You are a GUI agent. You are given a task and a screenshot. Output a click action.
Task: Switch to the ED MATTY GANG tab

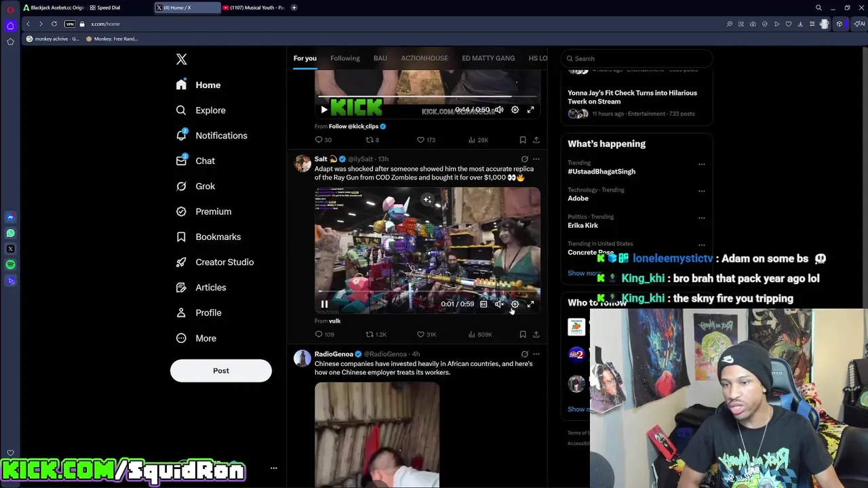pyautogui.click(x=488, y=58)
